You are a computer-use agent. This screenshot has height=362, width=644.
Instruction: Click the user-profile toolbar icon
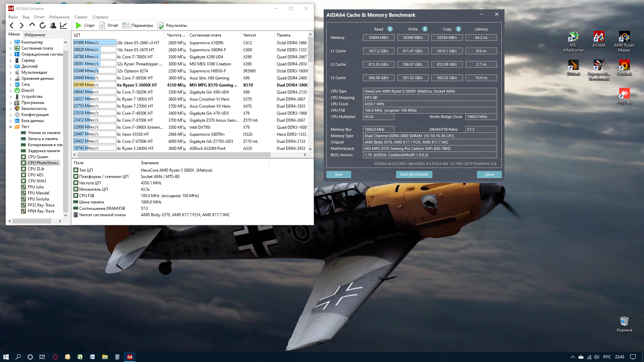click(x=53, y=25)
